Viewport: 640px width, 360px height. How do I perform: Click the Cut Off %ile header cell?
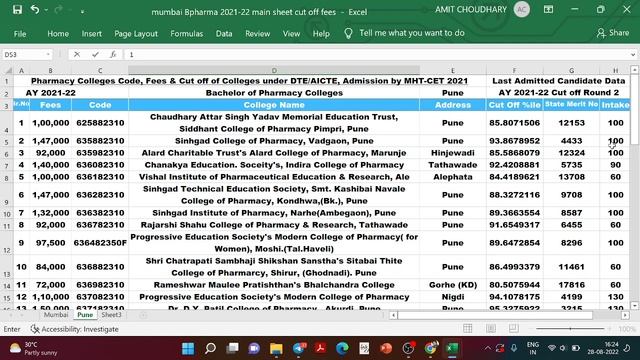click(x=515, y=105)
